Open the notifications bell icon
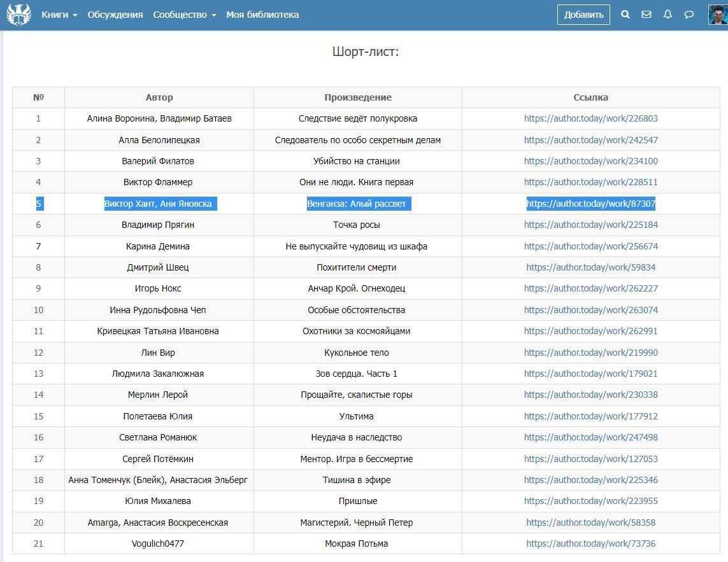Screen dimensions: 728x562 coord(667,15)
